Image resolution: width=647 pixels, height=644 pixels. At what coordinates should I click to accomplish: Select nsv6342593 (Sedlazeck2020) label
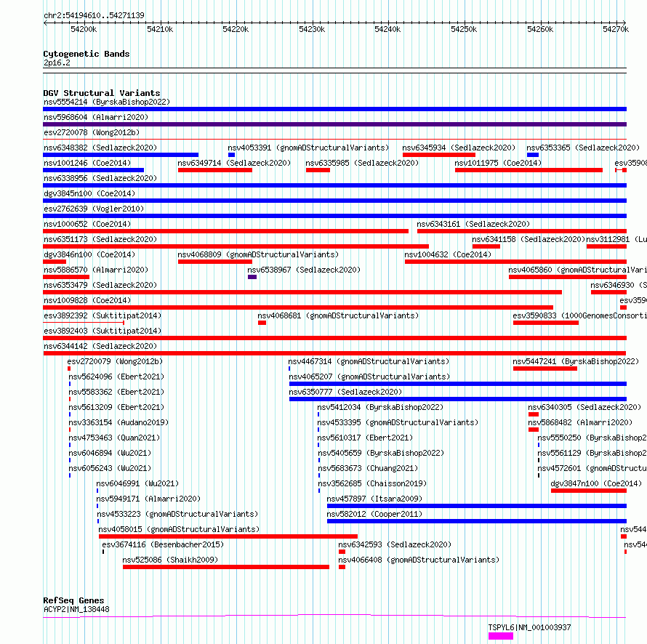tap(395, 544)
